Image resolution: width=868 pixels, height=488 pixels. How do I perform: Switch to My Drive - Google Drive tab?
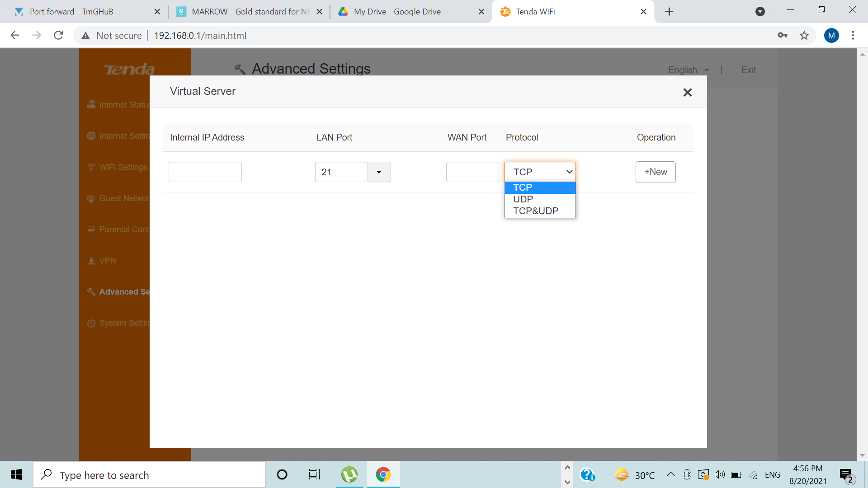[397, 12]
